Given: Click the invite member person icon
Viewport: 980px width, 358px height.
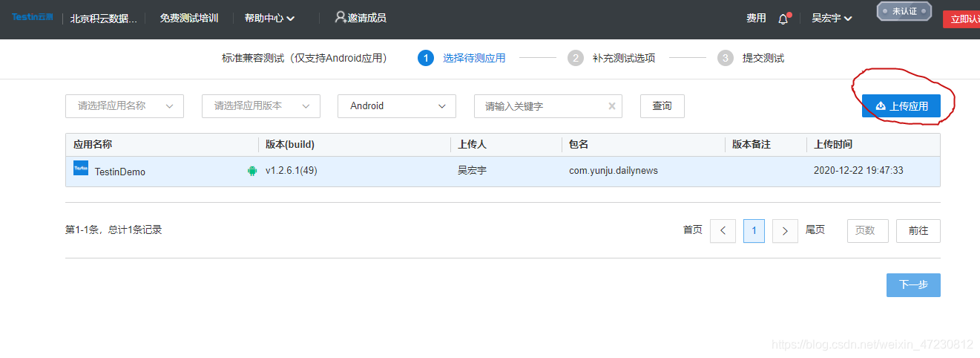Looking at the screenshot, I should tap(341, 17).
